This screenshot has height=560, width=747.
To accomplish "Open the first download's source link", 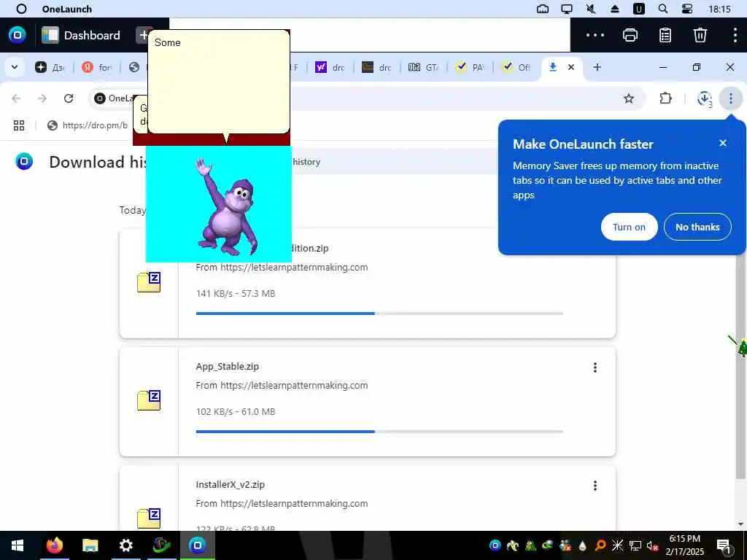I will click(x=294, y=267).
